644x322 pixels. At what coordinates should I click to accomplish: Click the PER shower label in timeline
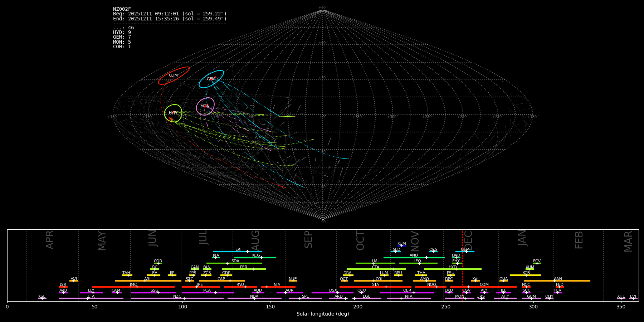[244, 267]
